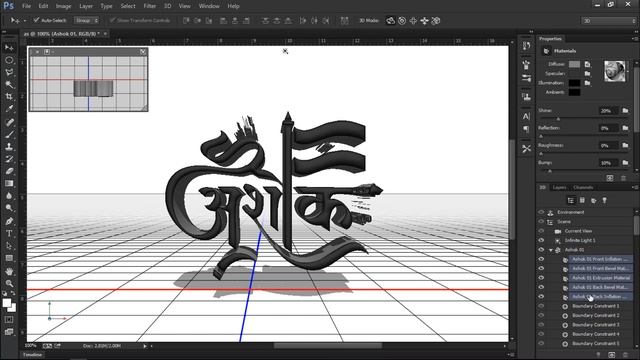Select the Rectangle shape tool
640x360 pixels.
coord(9,258)
